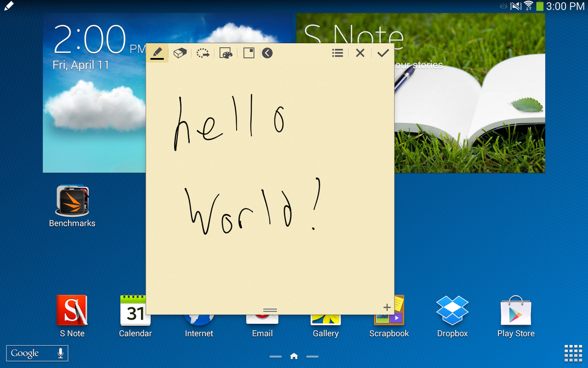Open the S Note app

click(72, 311)
